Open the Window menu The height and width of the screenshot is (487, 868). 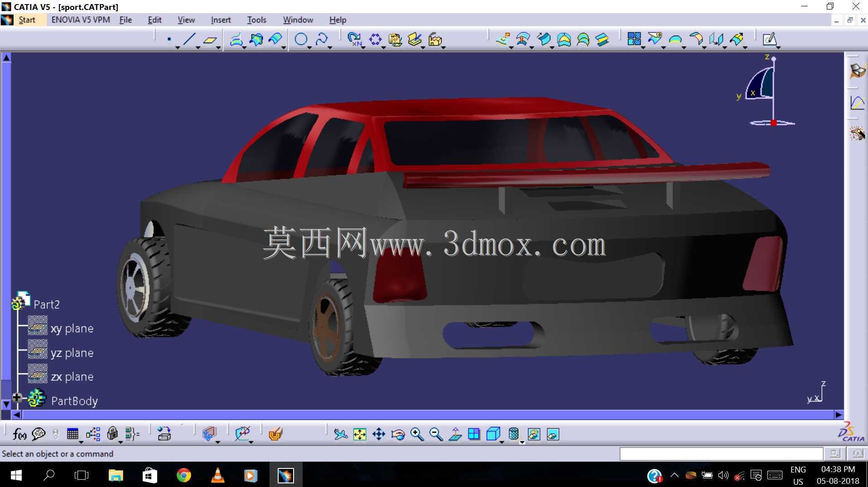(298, 20)
